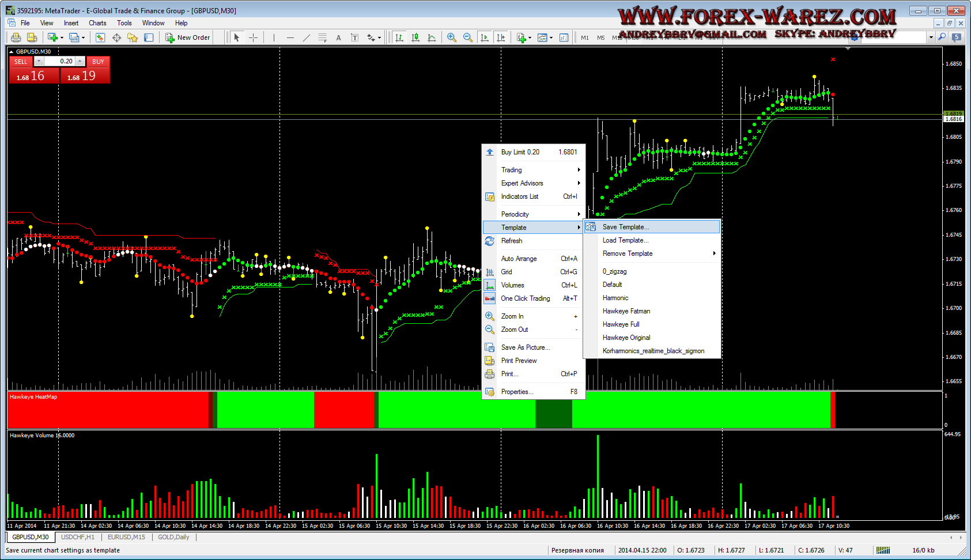Screen dimensions: 971x560
Task: Choose the text label tool in the toolbar
Action: 338,37
